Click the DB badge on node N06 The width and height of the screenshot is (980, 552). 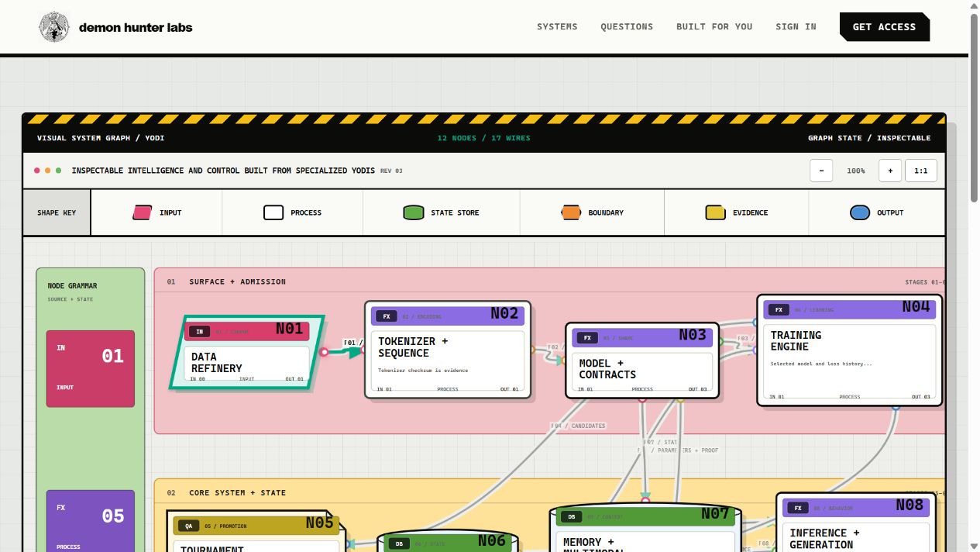399,543
